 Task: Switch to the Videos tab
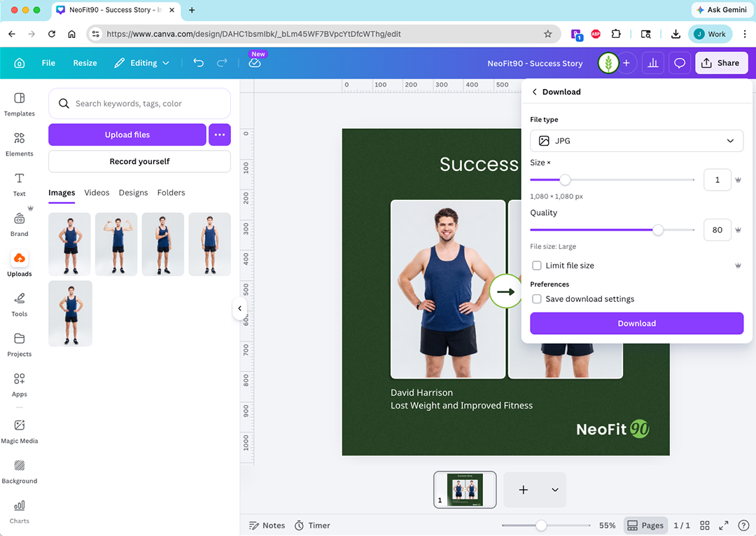[x=97, y=193]
